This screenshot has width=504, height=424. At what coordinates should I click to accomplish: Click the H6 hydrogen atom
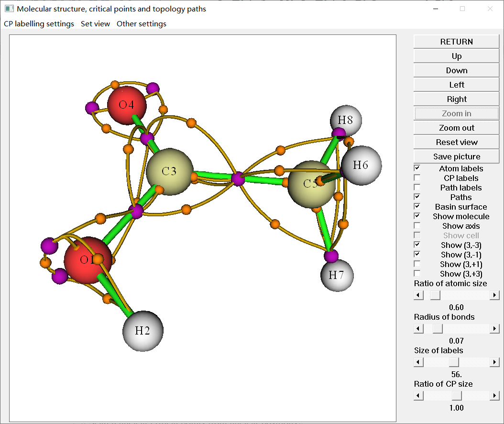click(x=362, y=166)
